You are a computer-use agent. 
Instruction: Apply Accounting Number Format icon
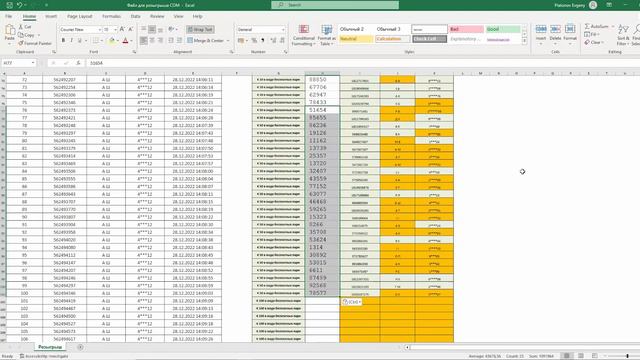[x=241, y=40]
